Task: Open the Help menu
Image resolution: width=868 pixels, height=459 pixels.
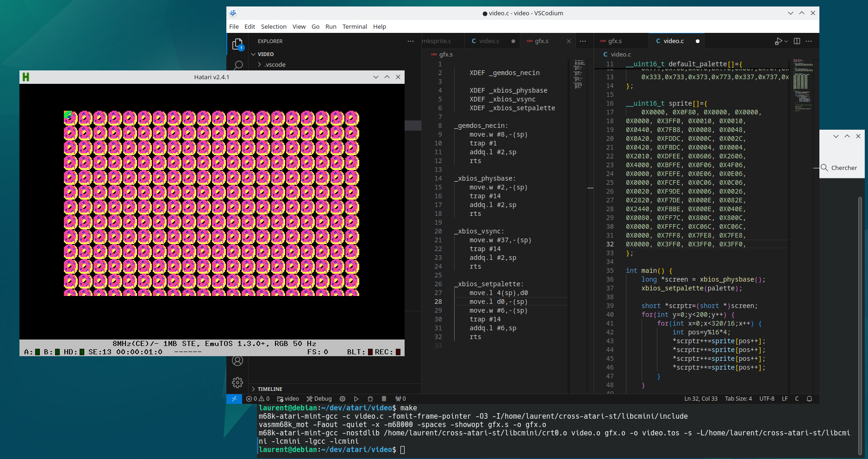Action: 380,26
